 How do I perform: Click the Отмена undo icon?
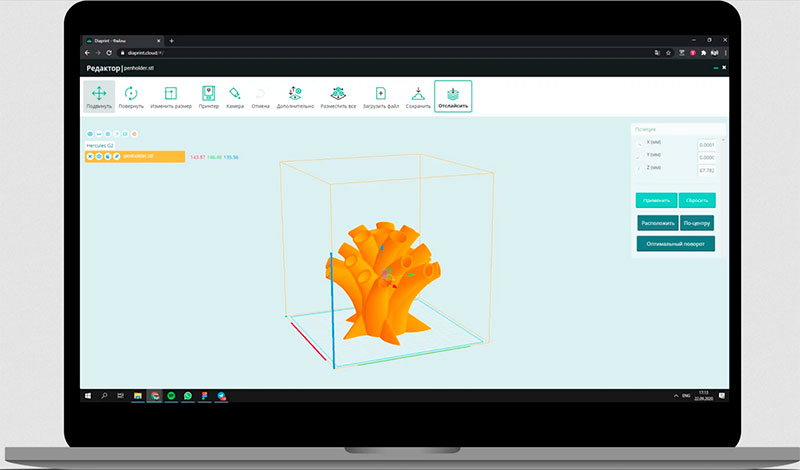pos(260,96)
